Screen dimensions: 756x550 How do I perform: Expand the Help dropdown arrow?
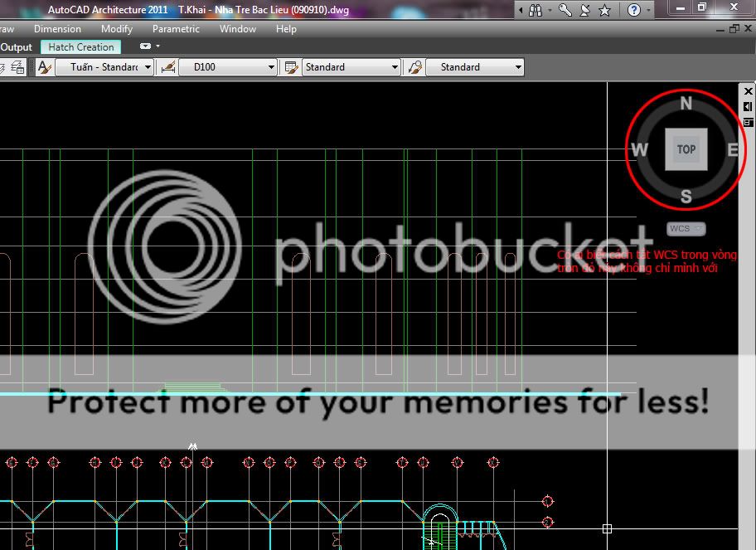(x=648, y=10)
